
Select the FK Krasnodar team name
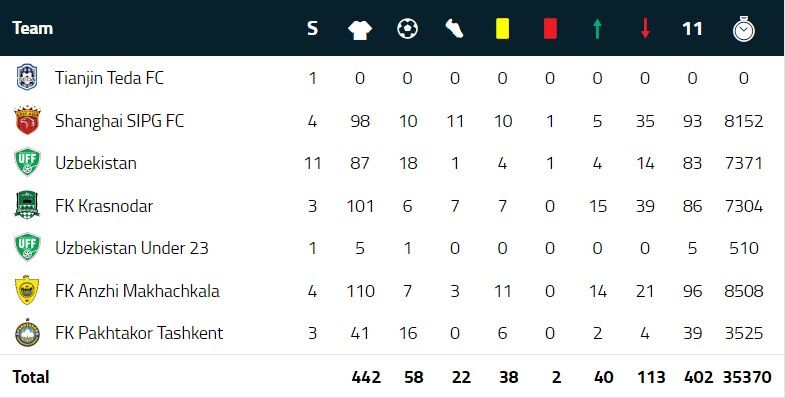click(104, 206)
